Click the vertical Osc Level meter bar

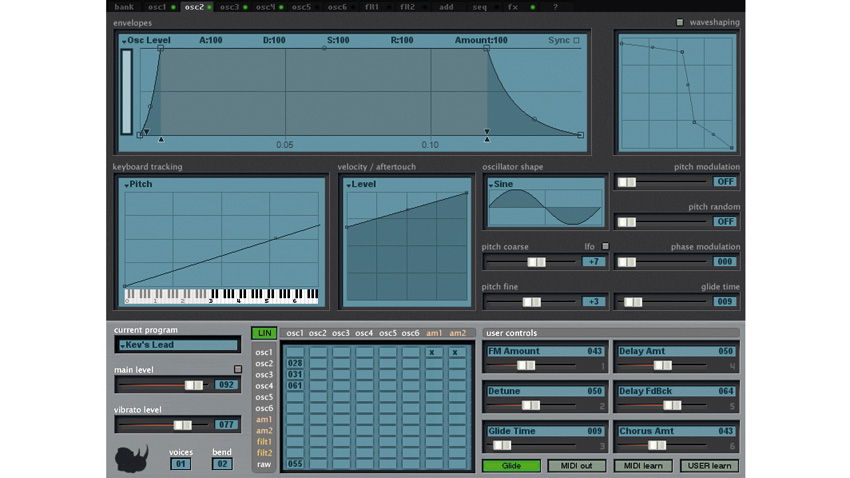click(126, 92)
